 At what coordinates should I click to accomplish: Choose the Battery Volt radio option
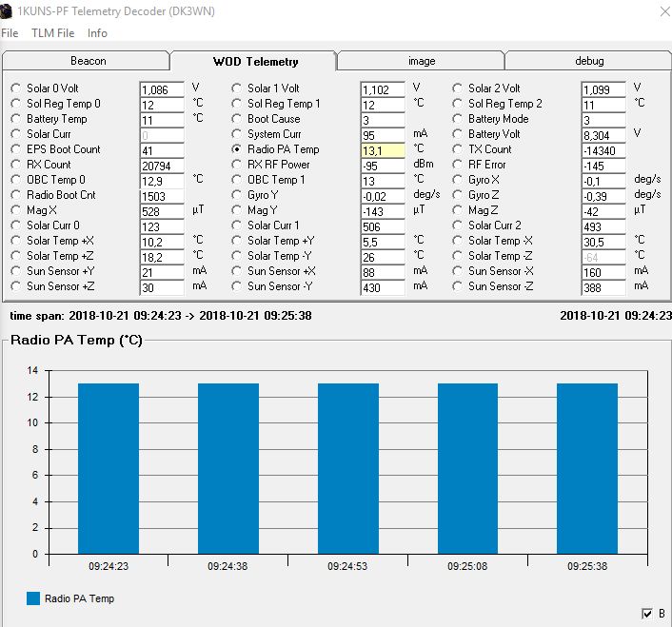(x=458, y=134)
